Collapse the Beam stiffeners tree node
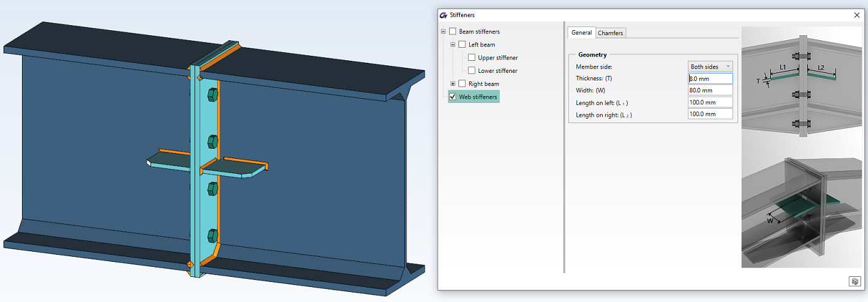The image size is (868, 302). [443, 31]
